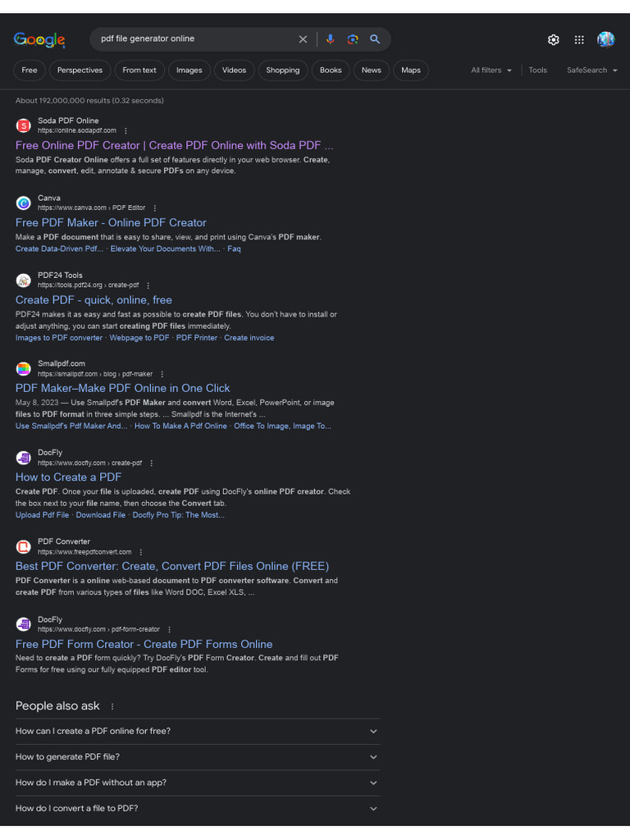Clear the search box text
630x840 pixels.
tap(303, 39)
